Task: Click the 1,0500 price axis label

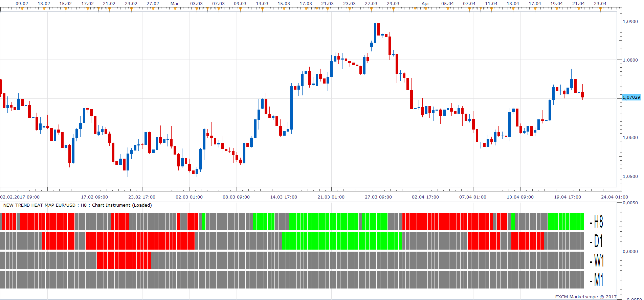Action: click(630, 177)
